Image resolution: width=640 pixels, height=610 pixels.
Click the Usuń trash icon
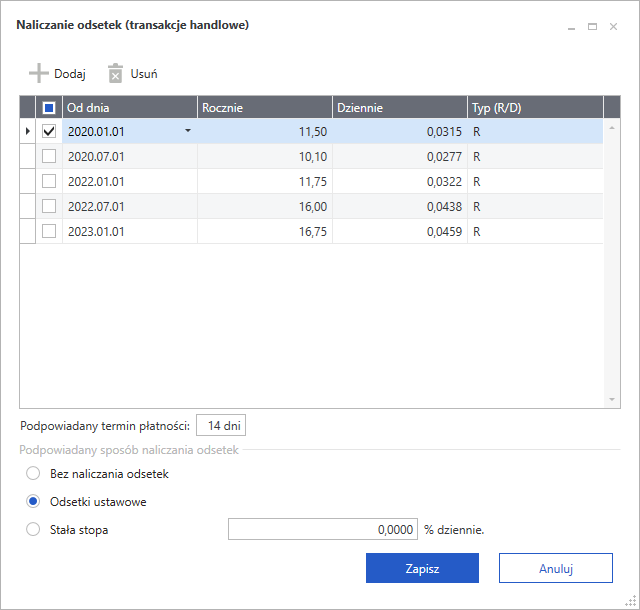pyautogui.click(x=115, y=73)
